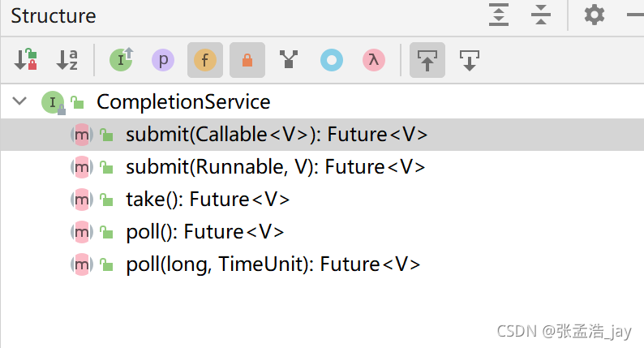Enable autoscroll to source

427,60
